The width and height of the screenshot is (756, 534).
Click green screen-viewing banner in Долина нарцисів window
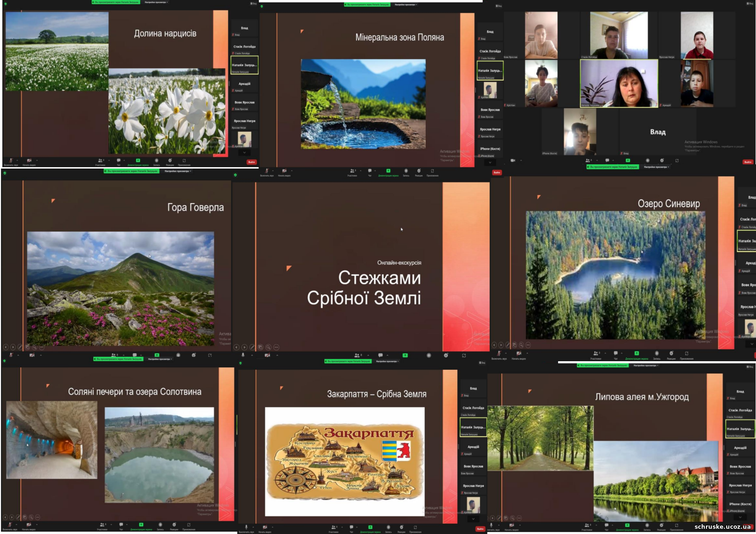pyautogui.click(x=116, y=2)
